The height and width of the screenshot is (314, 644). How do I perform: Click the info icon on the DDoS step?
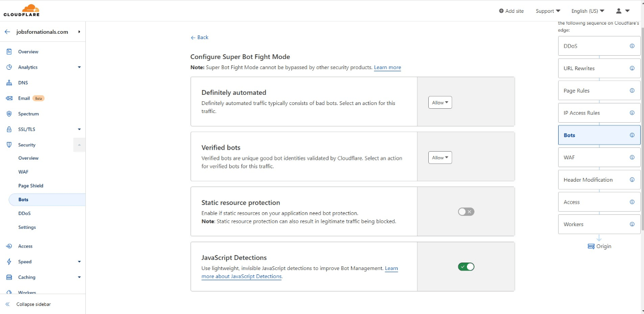coord(632,46)
